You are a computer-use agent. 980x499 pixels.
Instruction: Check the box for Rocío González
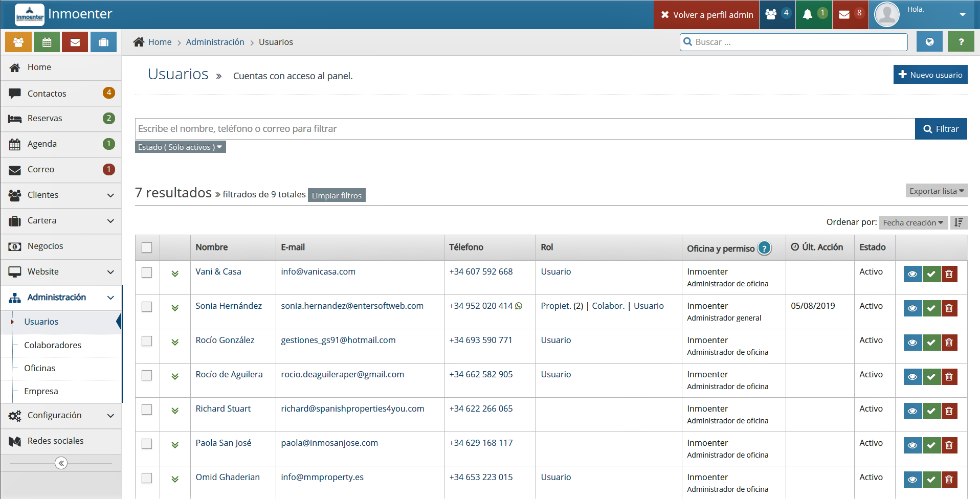point(147,341)
